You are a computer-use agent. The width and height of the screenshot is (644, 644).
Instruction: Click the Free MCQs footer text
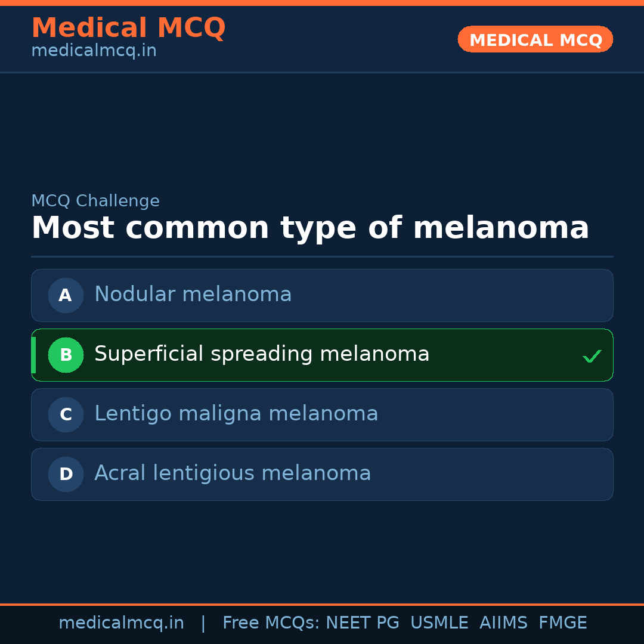(x=271, y=623)
